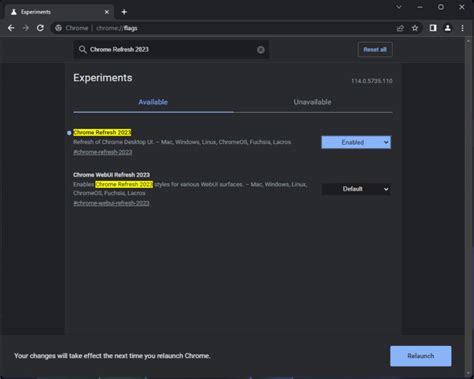Open the tab search chevron
Screen dimensions: 474x379
(399, 7)
